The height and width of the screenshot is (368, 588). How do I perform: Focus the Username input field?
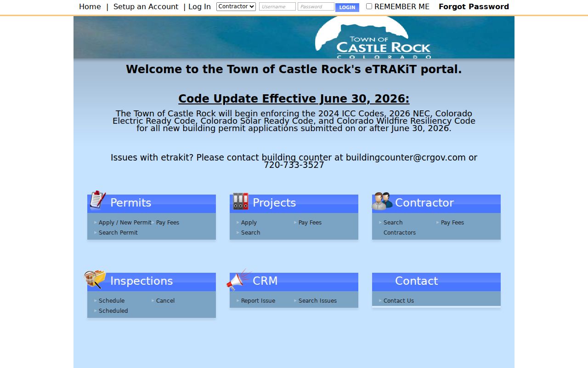[277, 6]
